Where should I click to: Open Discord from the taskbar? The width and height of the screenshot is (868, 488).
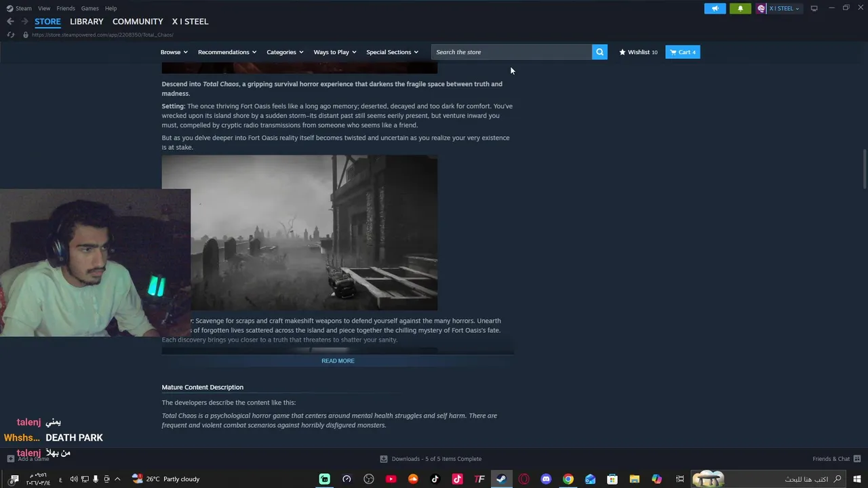(546, 479)
